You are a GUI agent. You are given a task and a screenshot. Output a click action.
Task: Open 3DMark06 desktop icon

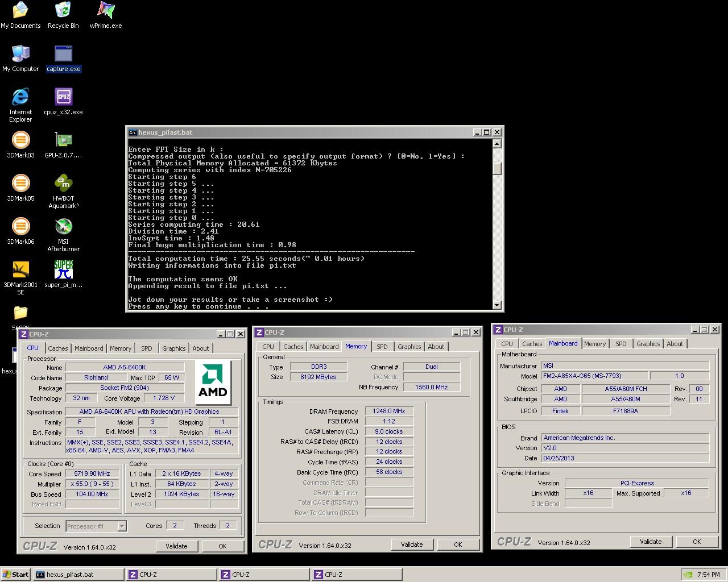click(x=20, y=231)
